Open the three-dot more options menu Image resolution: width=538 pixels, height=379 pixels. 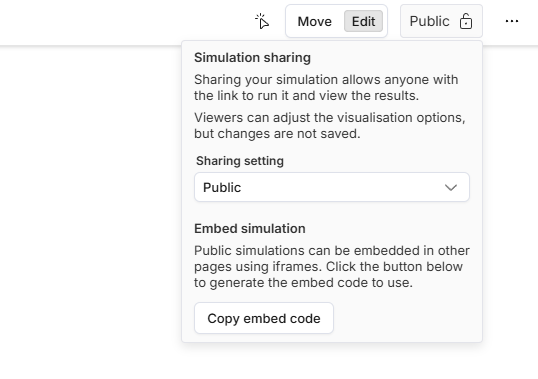[x=512, y=21]
